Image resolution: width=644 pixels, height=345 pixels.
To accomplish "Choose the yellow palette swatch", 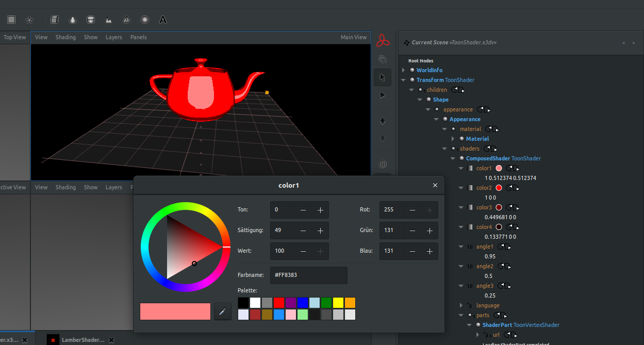I will [338, 303].
